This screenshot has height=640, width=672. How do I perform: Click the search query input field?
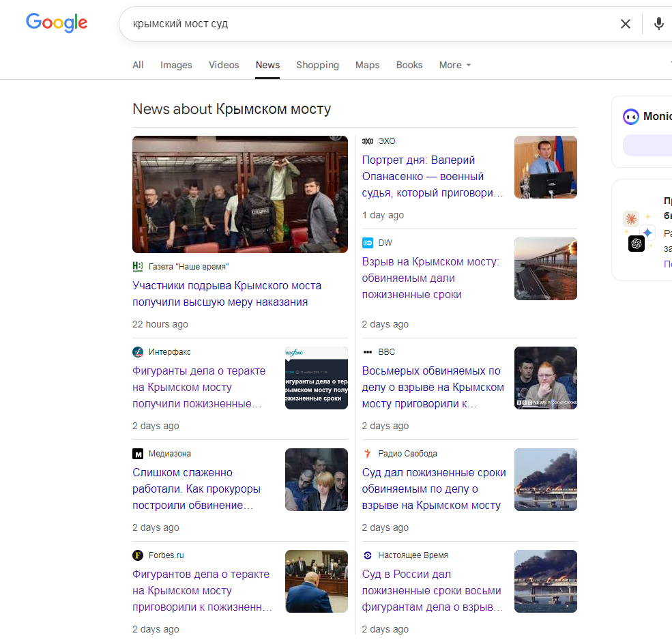pos(368,24)
